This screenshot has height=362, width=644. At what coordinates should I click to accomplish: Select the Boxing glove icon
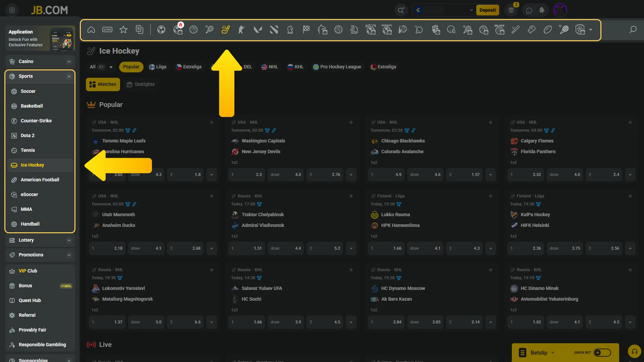point(532,30)
